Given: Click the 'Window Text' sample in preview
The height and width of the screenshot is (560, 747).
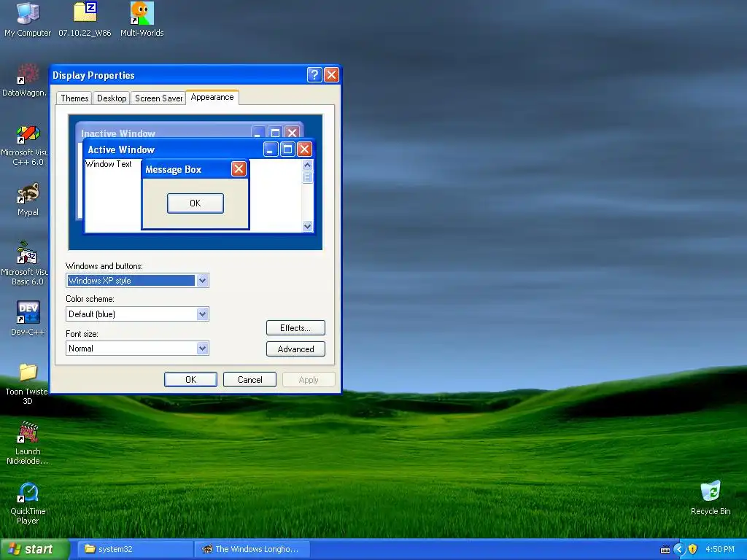Looking at the screenshot, I should pos(108,164).
